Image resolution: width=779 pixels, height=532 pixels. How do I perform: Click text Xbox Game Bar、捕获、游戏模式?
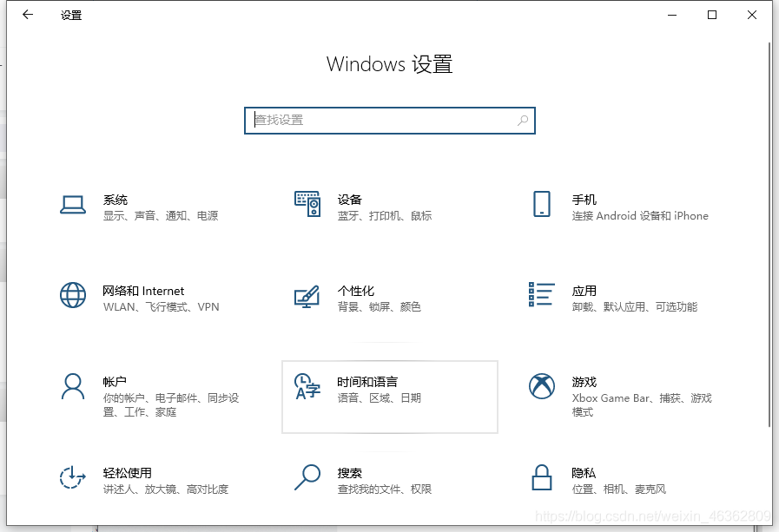point(643,405)
